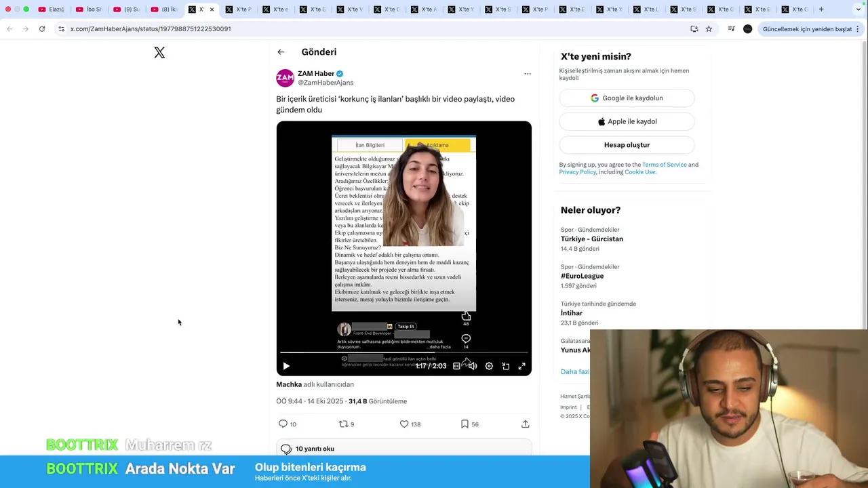Go back with the Gönderi back arrow
Viewport: 868px width, 488px height.
tap(281, 52)
